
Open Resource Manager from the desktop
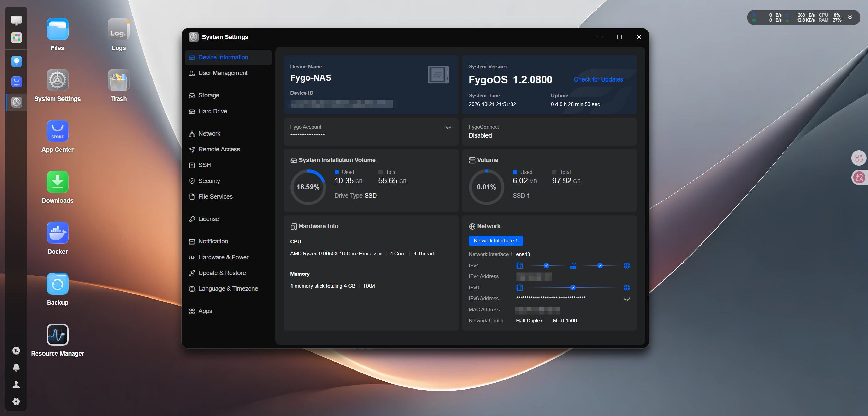[x=57, y=335]
